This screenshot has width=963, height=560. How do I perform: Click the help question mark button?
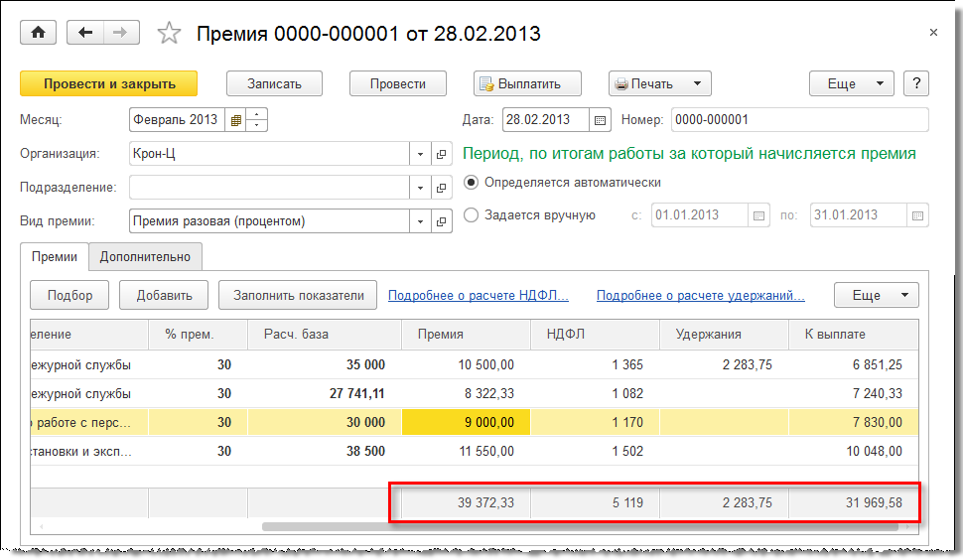916,83
